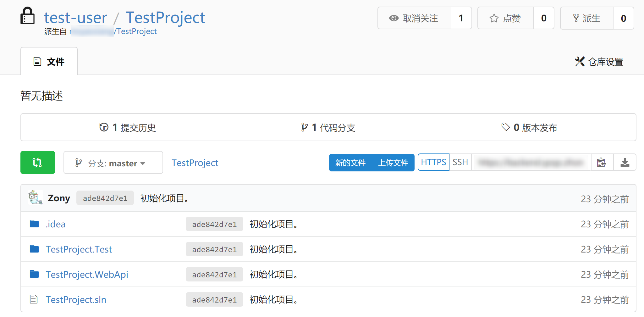Open commit hash in TestProject.Test row
Screen dimensions: 644x317
pyautogui.click(x=214, y=249)
